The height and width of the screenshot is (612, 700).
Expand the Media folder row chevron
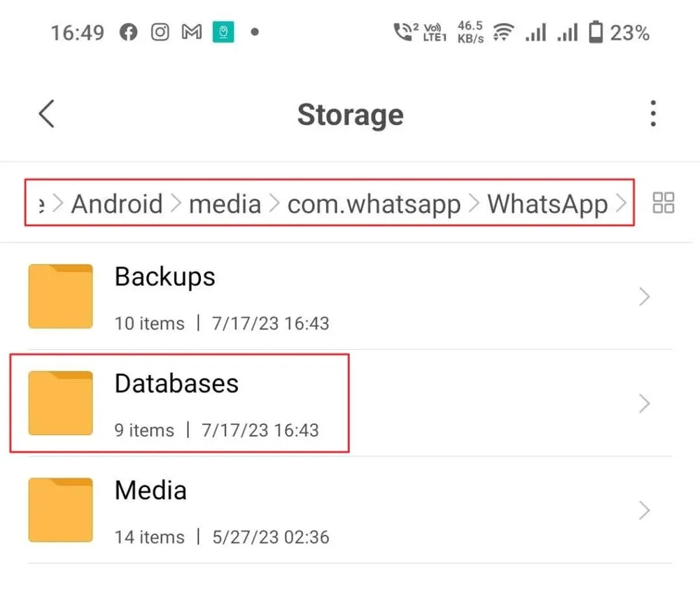click(645, 510)
